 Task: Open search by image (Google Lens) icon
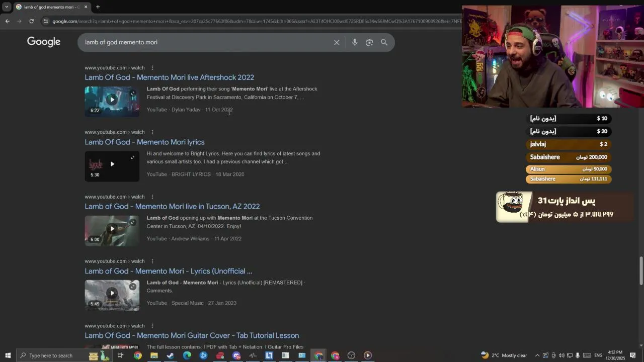(x=369, y=43)
